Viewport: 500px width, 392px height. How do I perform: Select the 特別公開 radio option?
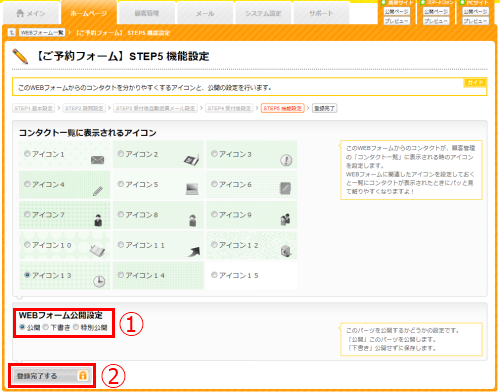tap(76, 327)
